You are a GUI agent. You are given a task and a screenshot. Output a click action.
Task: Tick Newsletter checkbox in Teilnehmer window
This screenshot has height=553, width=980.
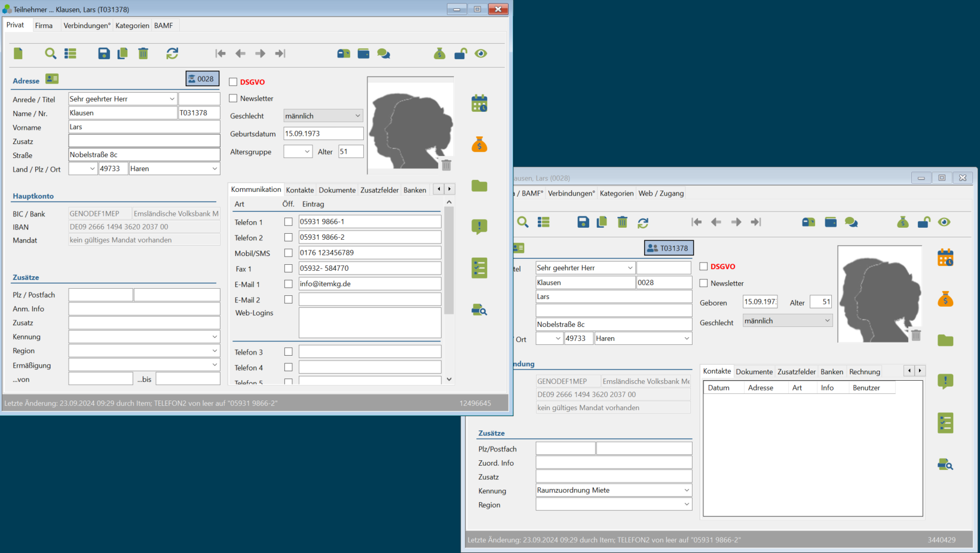233,98
